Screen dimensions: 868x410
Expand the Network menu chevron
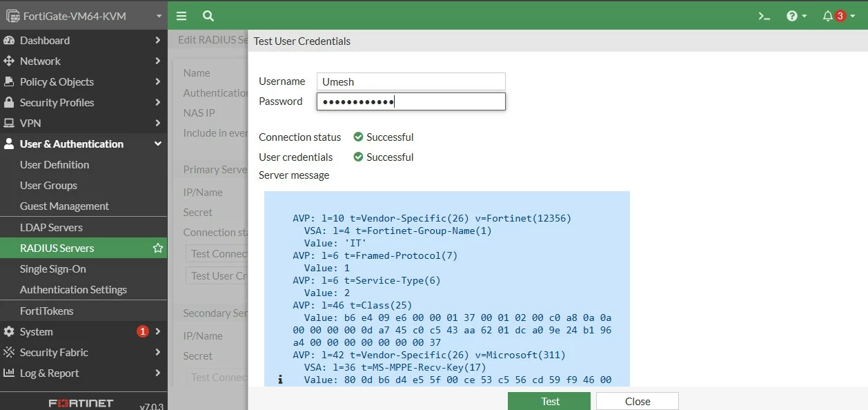pyautogui.click(x=158, y=61)
